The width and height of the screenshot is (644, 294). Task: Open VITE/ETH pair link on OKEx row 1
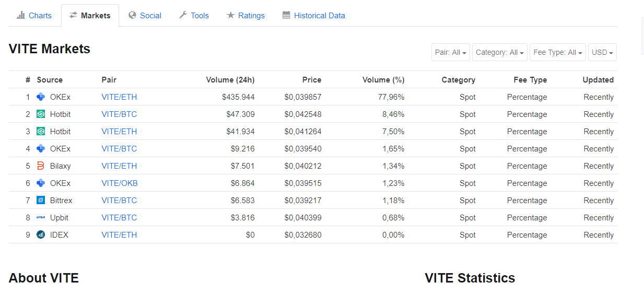(119, 97)
